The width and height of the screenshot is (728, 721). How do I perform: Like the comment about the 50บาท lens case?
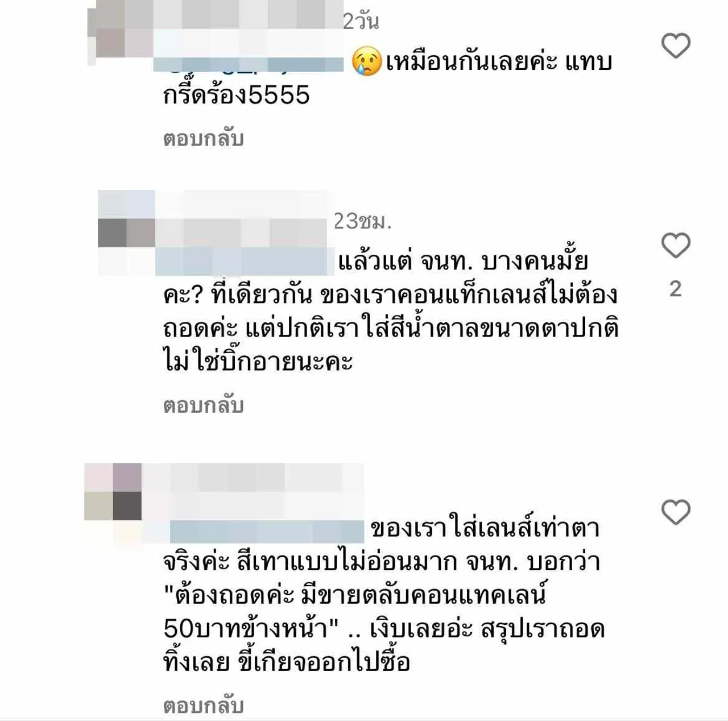pyautogui.click(x=676, y=512)
